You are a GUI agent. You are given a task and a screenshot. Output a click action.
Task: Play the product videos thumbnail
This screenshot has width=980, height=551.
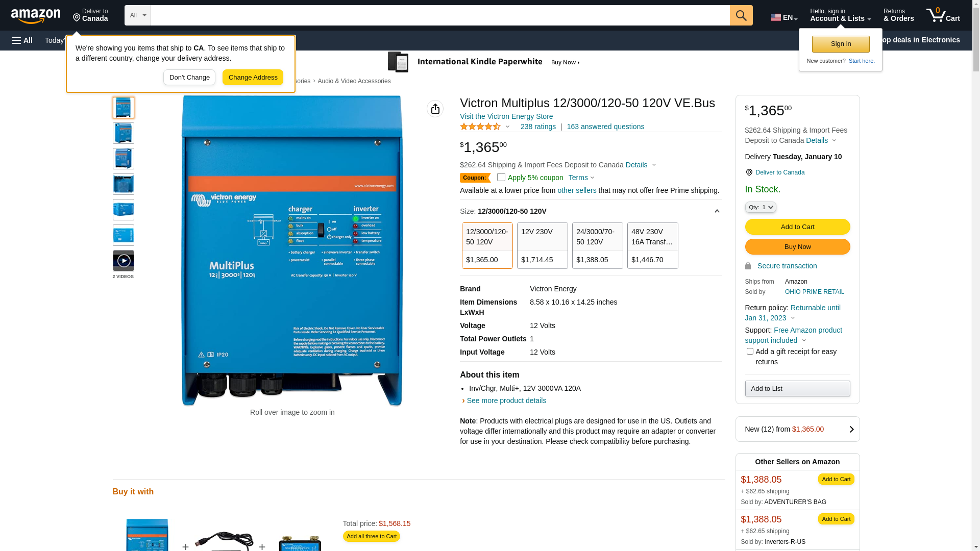coord(124,261)
